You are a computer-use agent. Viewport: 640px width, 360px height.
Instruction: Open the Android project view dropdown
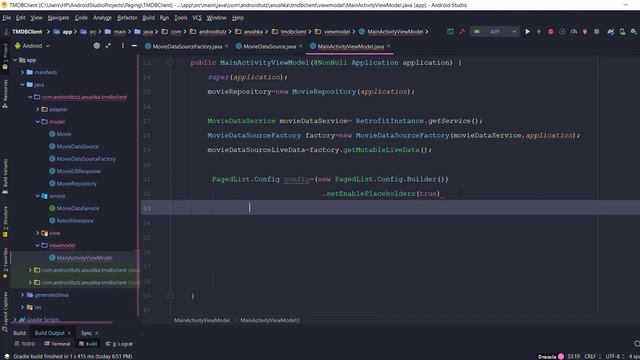[x=32, y=46]
